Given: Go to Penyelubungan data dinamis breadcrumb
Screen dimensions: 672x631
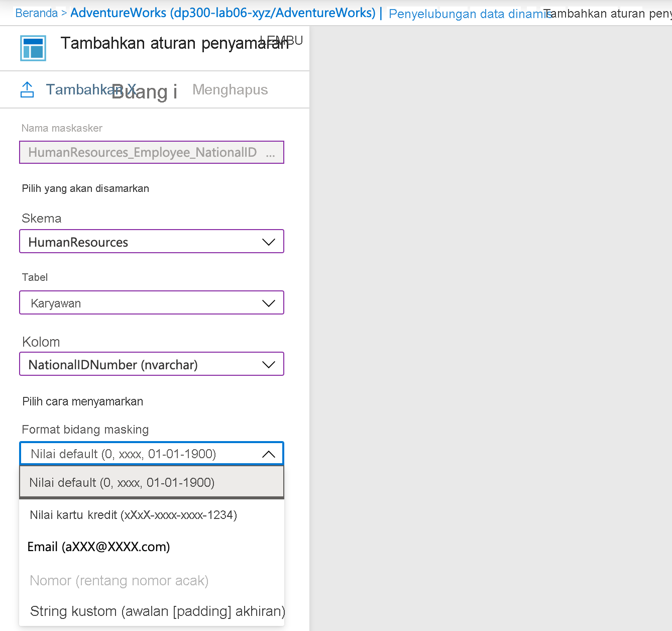Looking at the screenshot, I should pyautogui.click(x=470, y=14).
